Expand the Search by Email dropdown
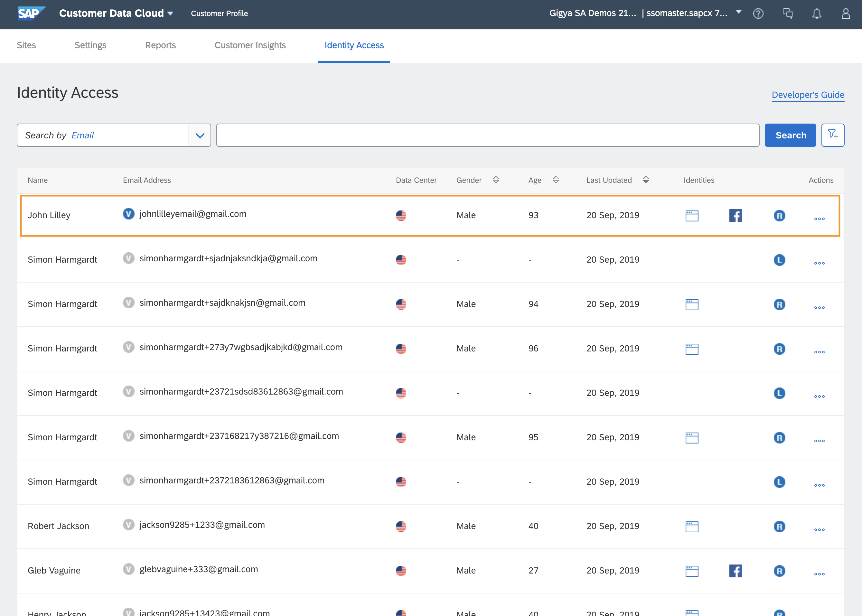862x616 pixels. 200,135
